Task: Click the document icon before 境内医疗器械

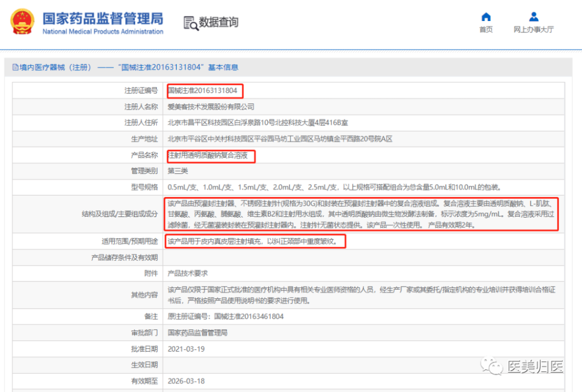Action: tap(15, 67)
